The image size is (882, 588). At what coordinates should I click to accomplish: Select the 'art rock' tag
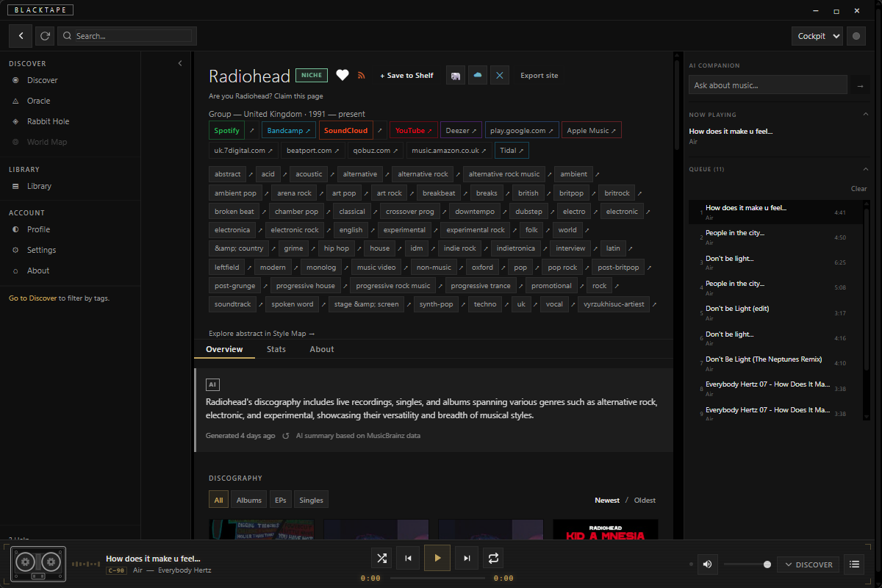pos(390,193)
